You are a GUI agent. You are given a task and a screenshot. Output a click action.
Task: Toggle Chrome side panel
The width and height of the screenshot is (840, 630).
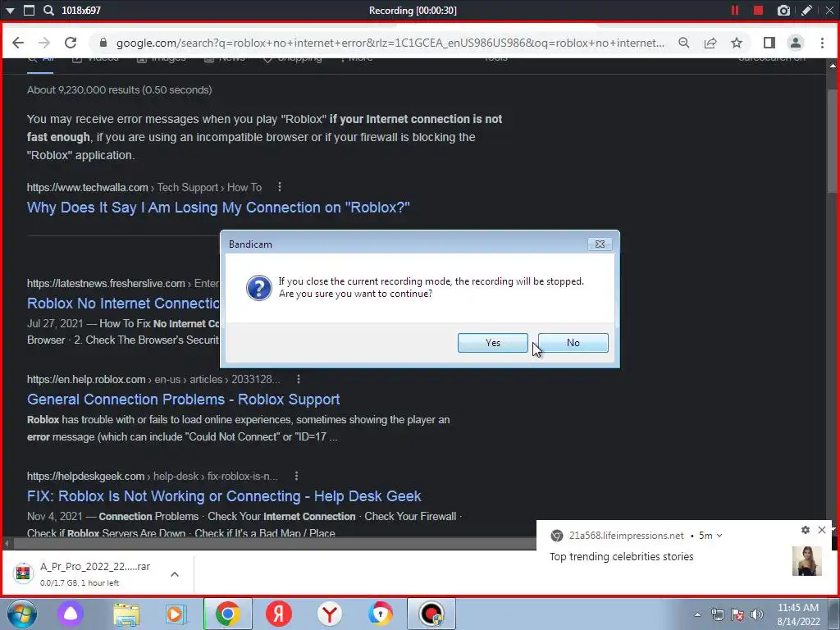click(x=769, y=43)
